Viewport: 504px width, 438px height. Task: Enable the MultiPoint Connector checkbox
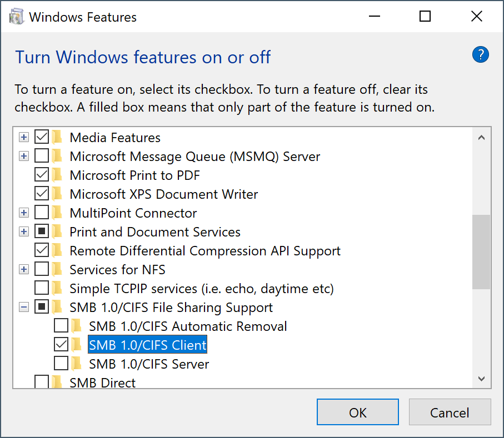(42, 213)
